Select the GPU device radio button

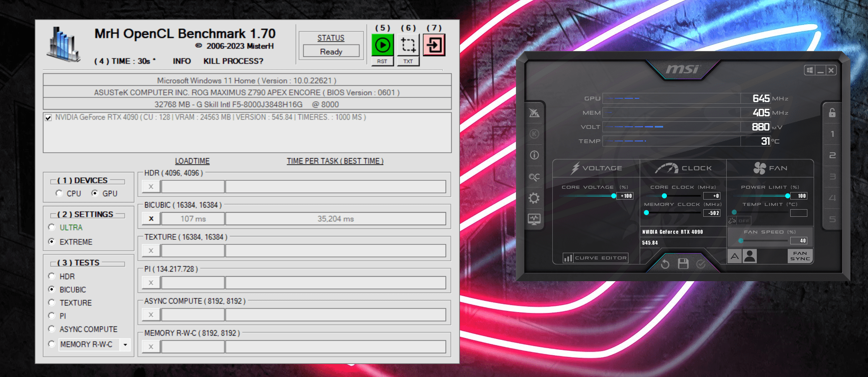pos(95,193)
